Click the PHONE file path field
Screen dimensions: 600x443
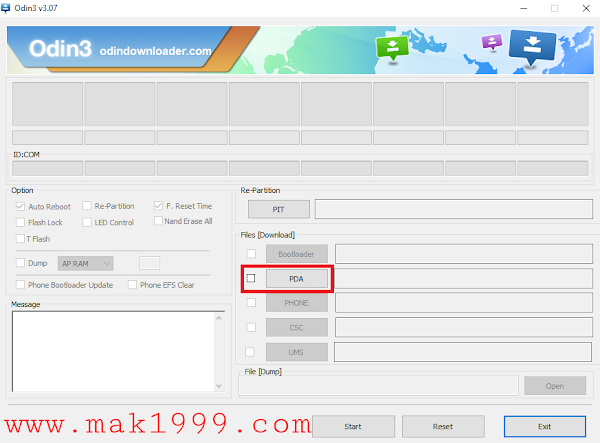(464, 303)
